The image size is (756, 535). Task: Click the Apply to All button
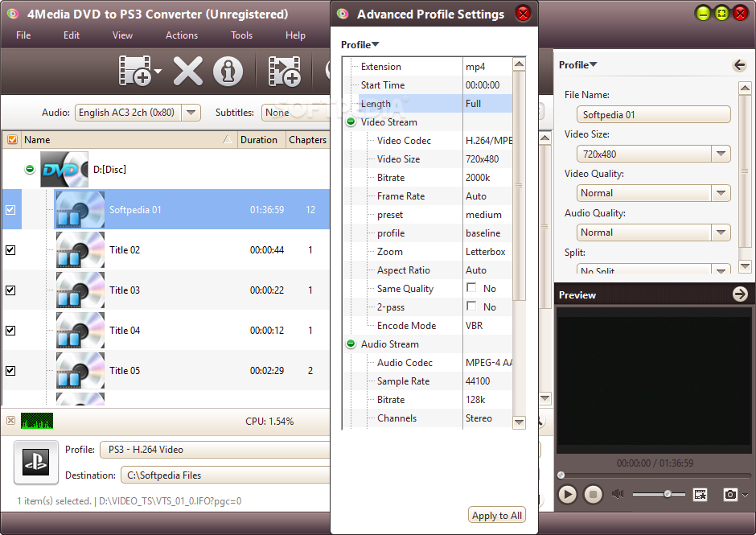tap(496, 515)
